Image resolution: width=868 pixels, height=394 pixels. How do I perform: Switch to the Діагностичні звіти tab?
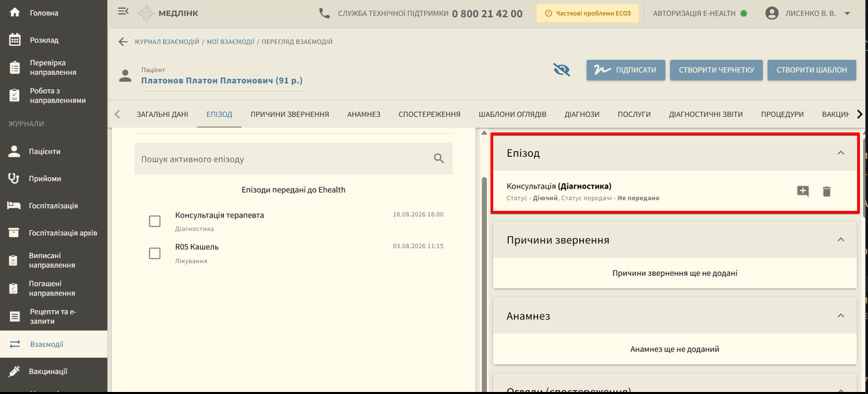point(706,114)
